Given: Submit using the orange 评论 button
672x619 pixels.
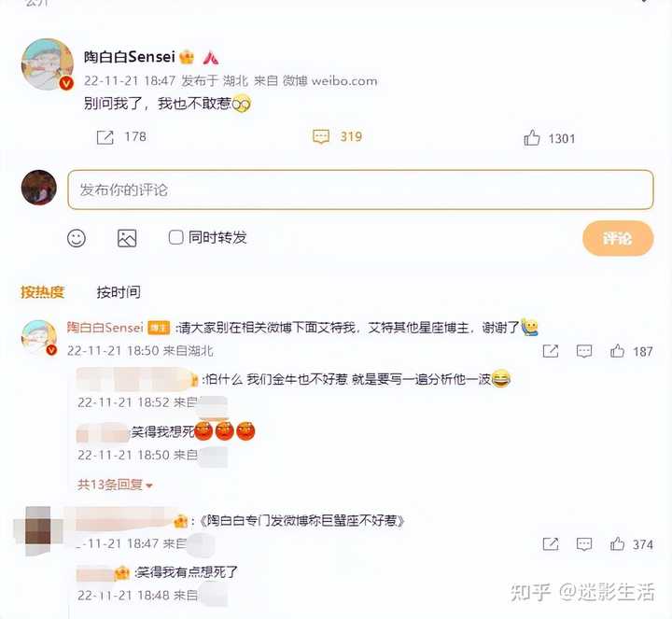Looking at the screenshot, I should coord(618,238).
